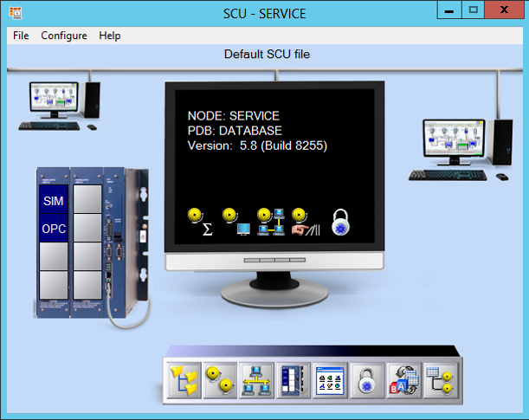Viewport: 529px width, 420px height.
Task: Click the empty slot right of OPC
Action: [87, 228]
